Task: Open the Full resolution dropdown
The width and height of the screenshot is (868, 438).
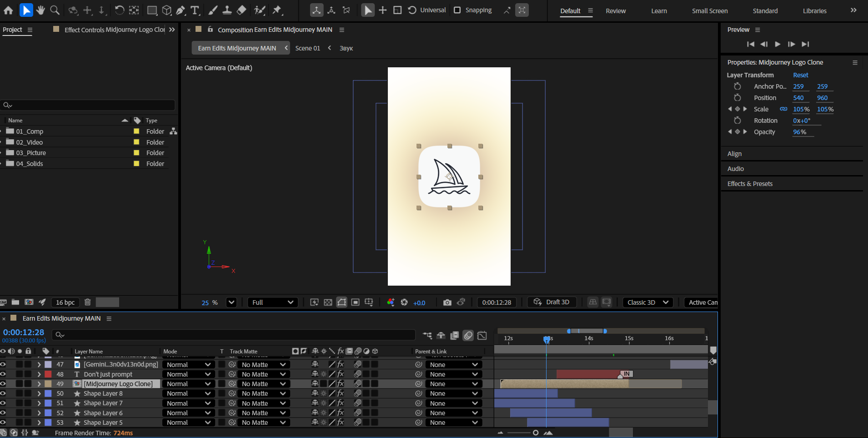Action: (x=272, y=302)
